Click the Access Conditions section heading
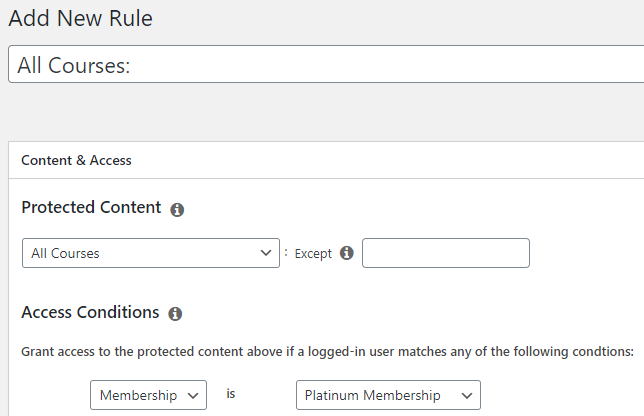The height and width of the screenshot is (416, 644). pyautogui.click(x=90, y=313)
